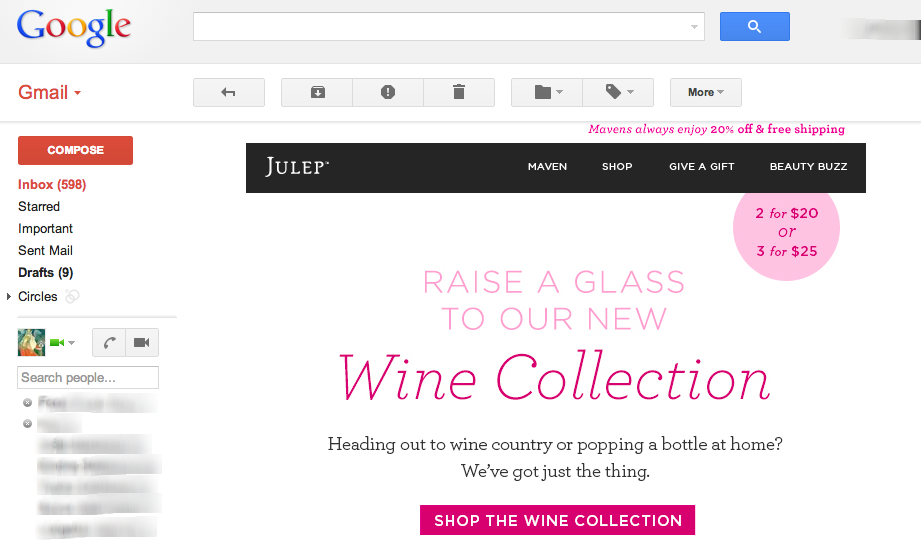
Task: Open the chat status dropdown
Action: pos(71,344)
